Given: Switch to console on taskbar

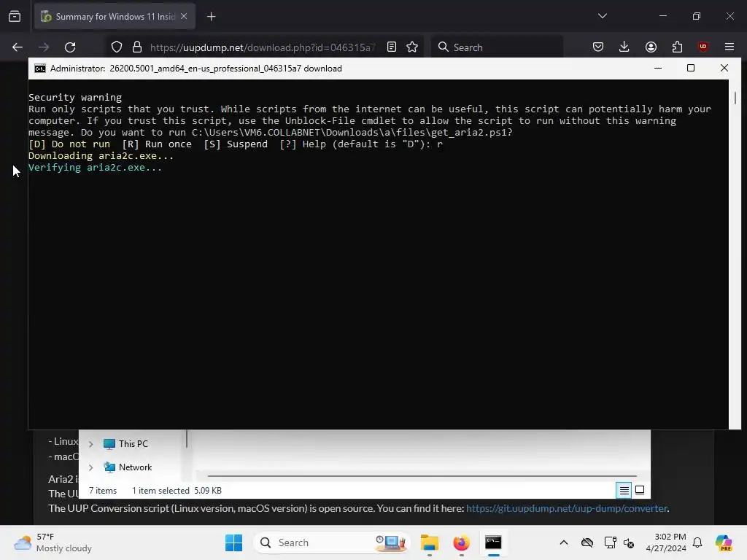Looking at the screenshot, I should [x=493, y=542].
